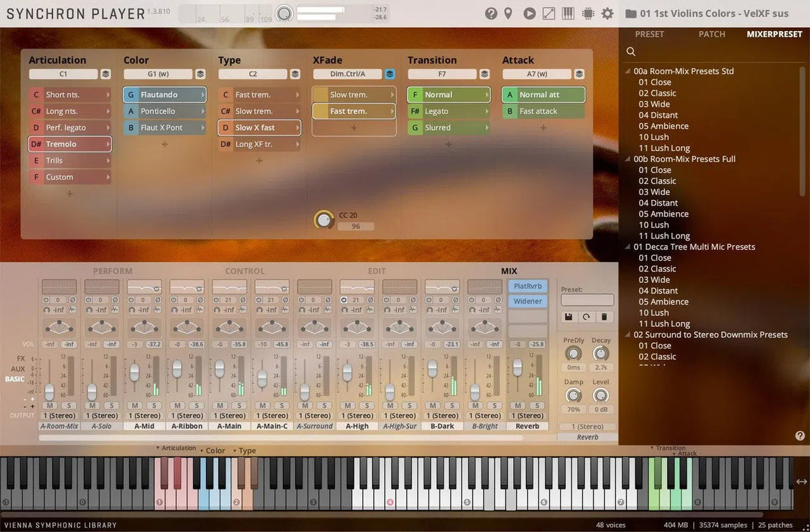Select the Tremolo articulation

tap(70, 144)
